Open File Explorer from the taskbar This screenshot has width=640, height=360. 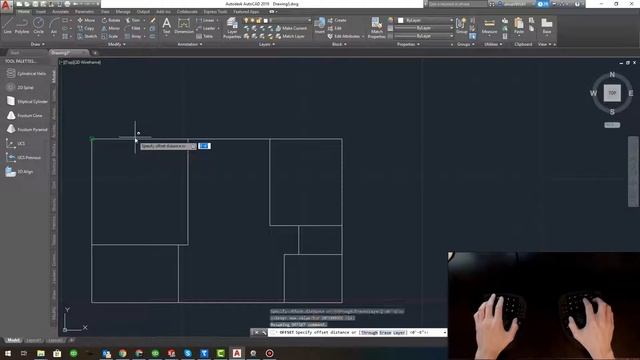tap(41, 353)
